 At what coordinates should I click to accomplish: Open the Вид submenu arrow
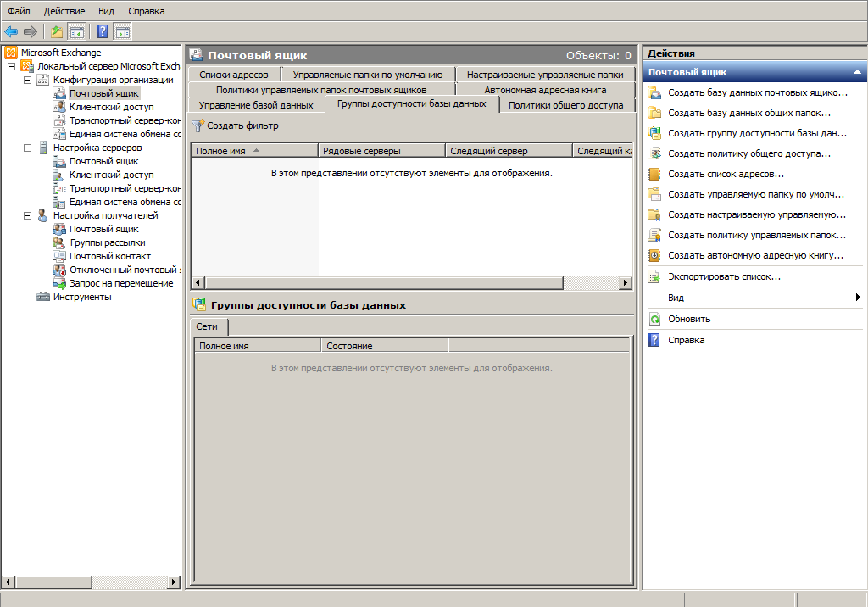pyautogui.click(x=858, y=298)
